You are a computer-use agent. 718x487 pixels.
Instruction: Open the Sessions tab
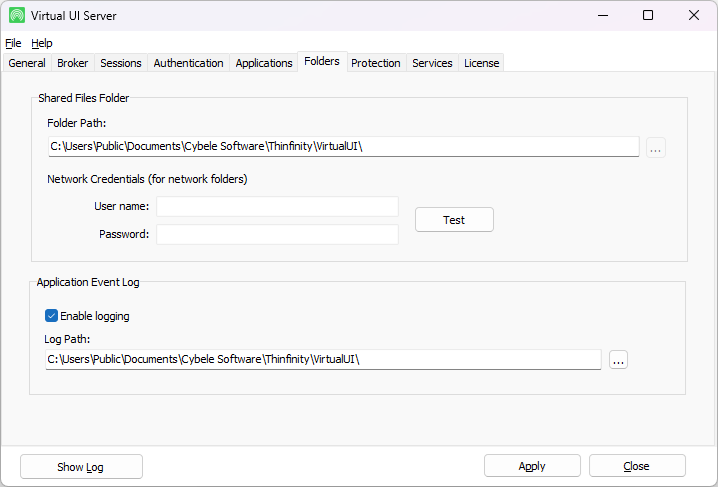pyautogui.click(x=121, y=63)
